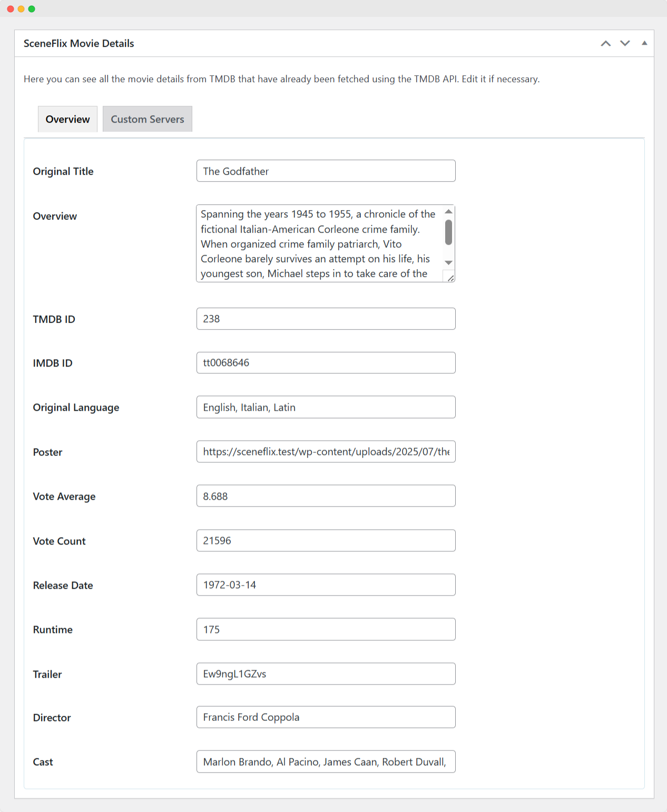Click the Trailer label

(x=47, y=675)
